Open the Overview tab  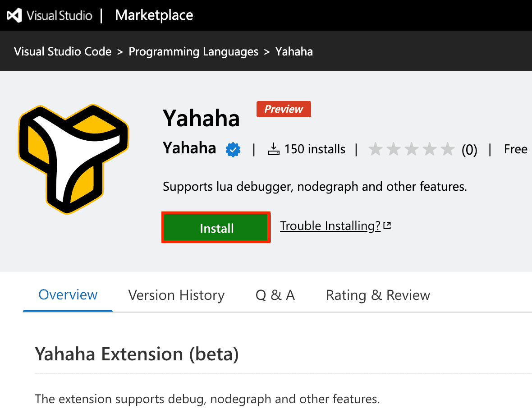[68, 295]
